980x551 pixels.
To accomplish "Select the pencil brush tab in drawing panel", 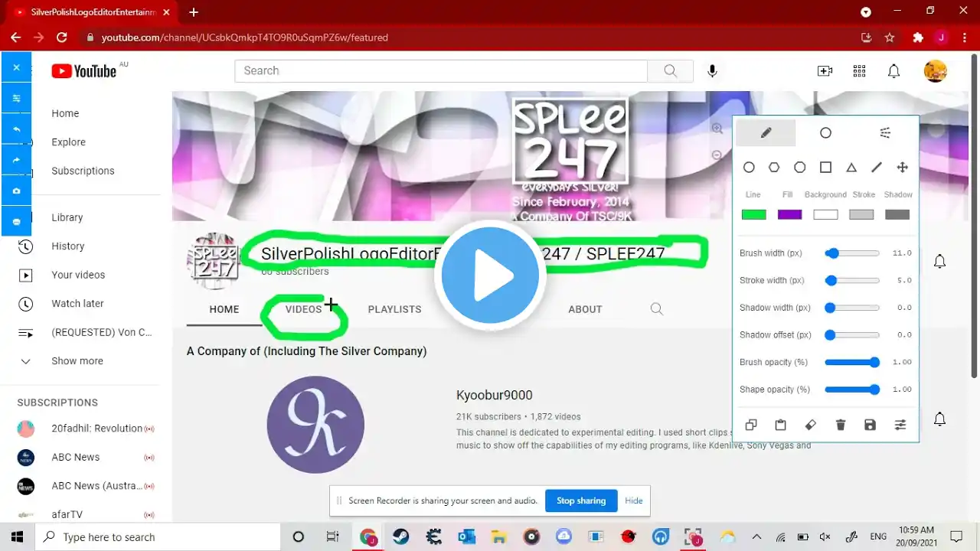I will click(766, 132).
